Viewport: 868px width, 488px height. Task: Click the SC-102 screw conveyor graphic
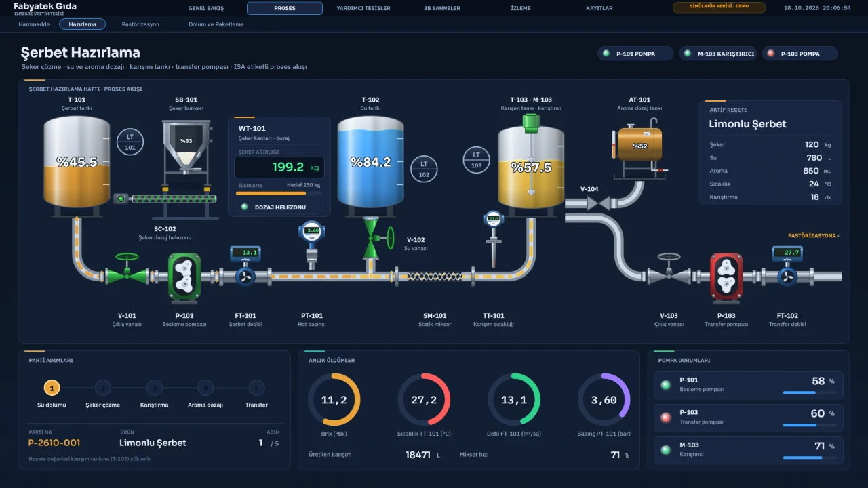coord(166,199)
